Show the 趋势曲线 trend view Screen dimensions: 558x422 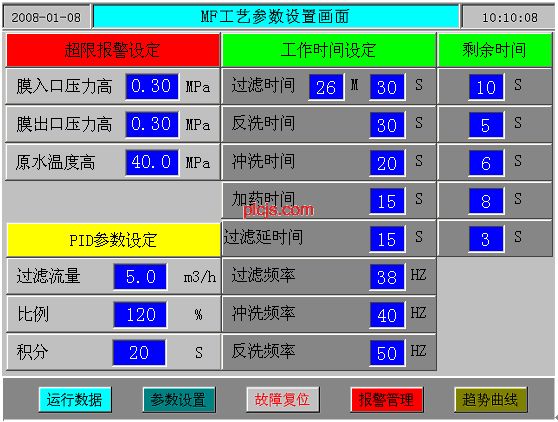click(x=490, y=400)
